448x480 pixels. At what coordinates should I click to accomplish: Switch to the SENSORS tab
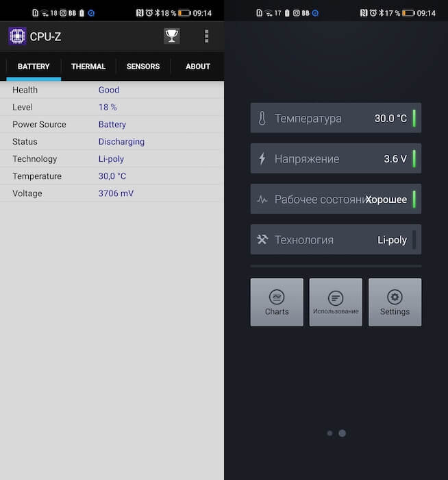[143, 67]
